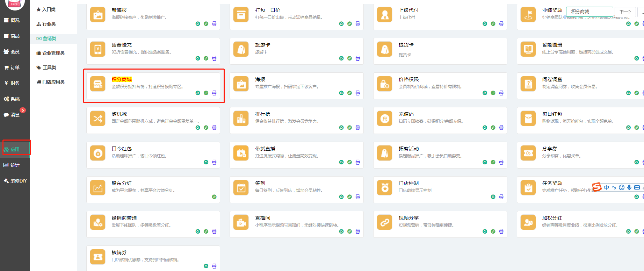
Task: Click the 下一个 find-next button
Action: (625, 12)
